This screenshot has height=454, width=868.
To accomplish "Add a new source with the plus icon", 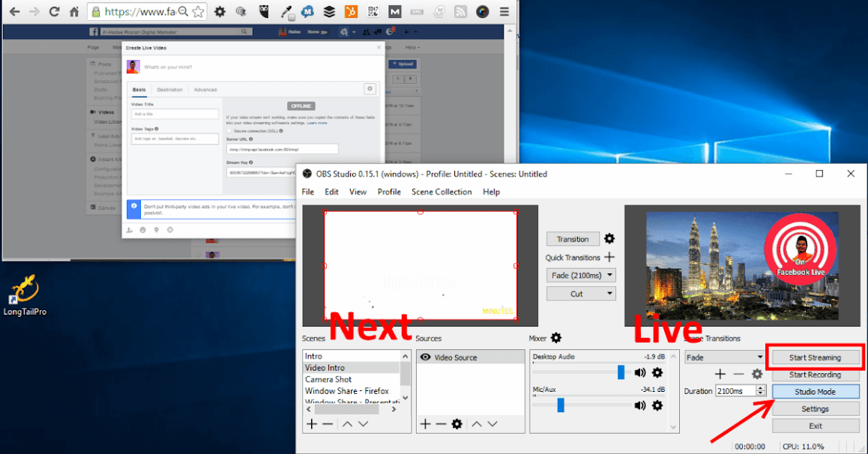I will (425, 424).
